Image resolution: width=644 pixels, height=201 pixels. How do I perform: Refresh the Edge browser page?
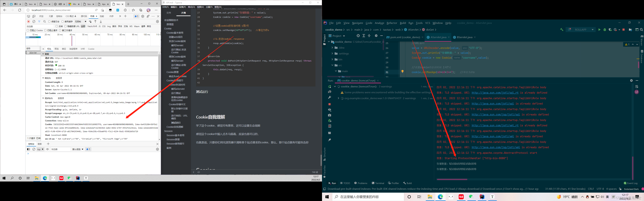click(x=20, y=10)
